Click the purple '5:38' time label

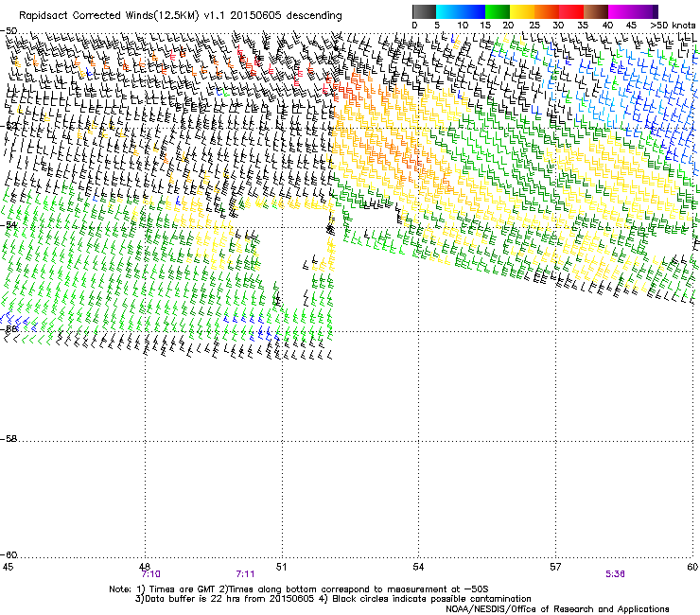click(x=615, y=574)
